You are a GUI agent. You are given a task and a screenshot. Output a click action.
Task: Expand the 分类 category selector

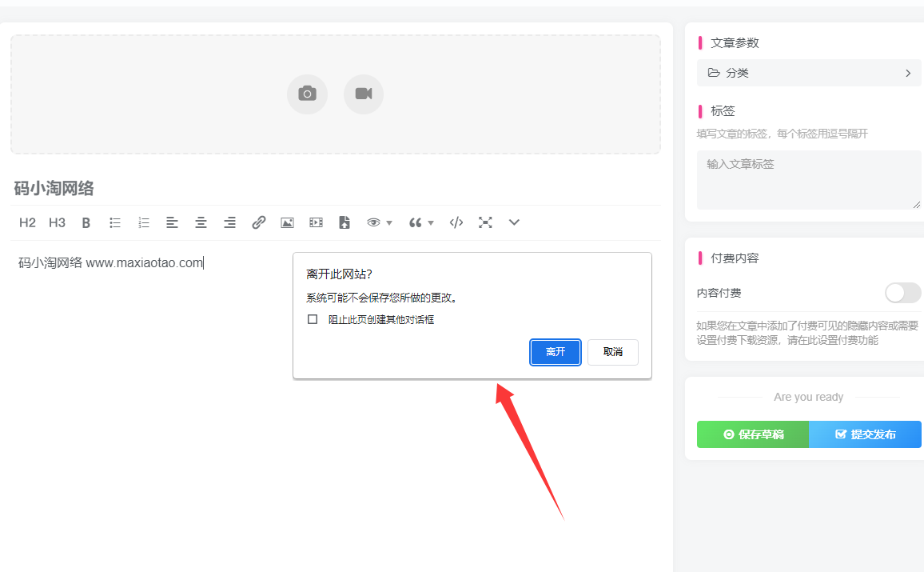click(x=809, y=73)
